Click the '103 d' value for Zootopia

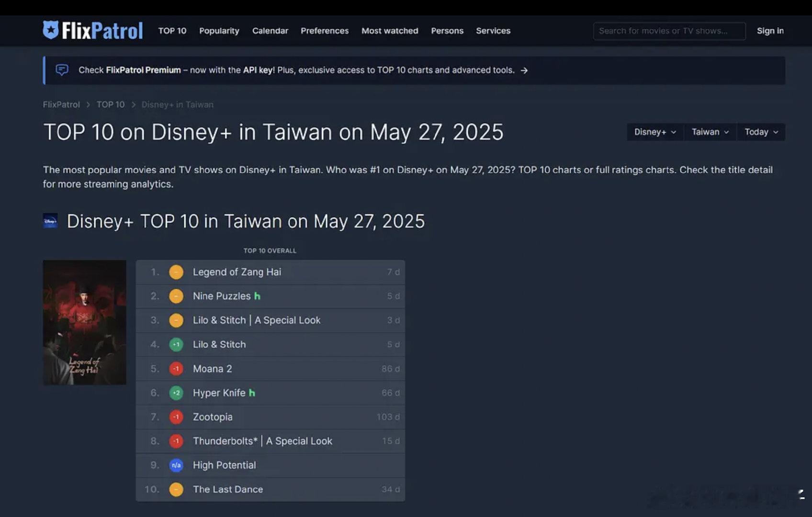point(388,417)
